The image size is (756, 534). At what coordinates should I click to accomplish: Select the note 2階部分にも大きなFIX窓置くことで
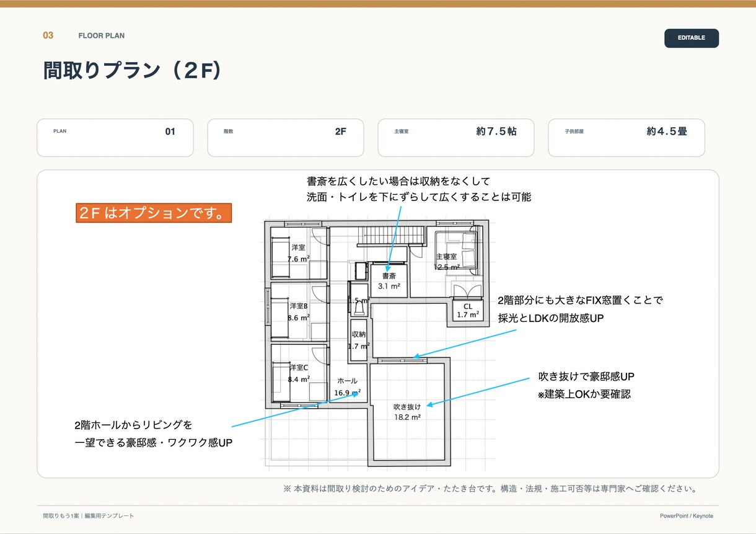click(x=580, y=300)
